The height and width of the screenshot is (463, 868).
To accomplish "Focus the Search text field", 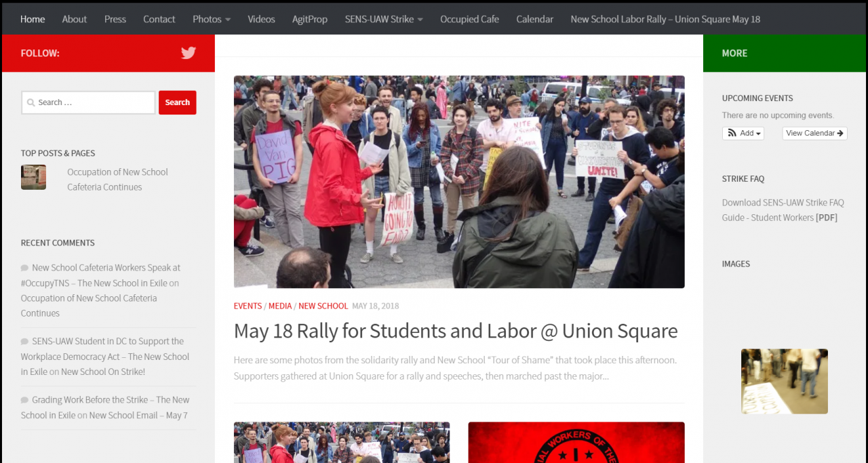I will coord(89,102).
